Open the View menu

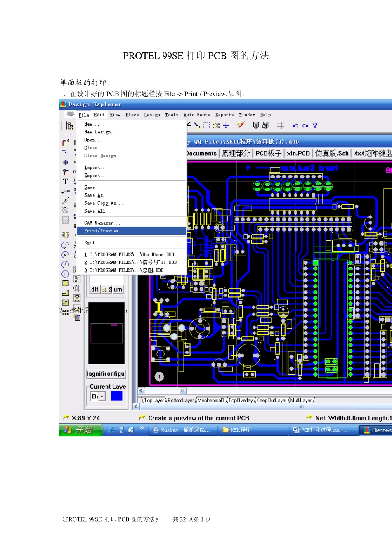click(x=115, y=115)
